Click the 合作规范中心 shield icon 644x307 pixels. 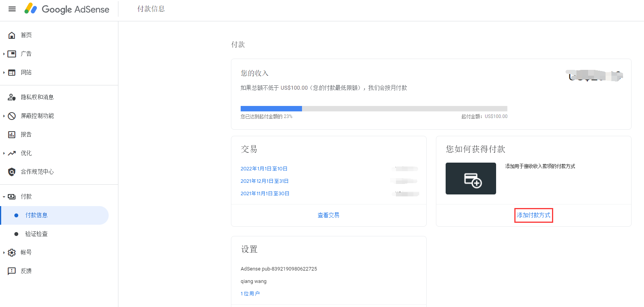[12, 172]
